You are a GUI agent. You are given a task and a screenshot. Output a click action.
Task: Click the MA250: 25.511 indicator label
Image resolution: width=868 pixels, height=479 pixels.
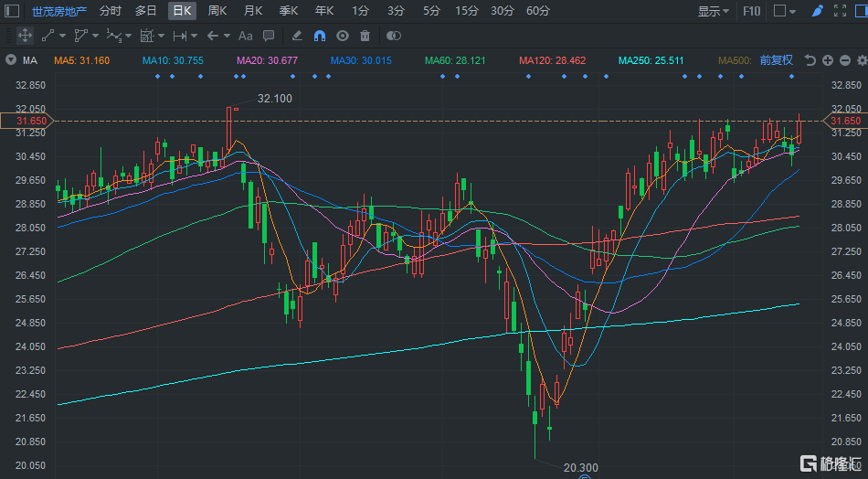pos(651,60)
